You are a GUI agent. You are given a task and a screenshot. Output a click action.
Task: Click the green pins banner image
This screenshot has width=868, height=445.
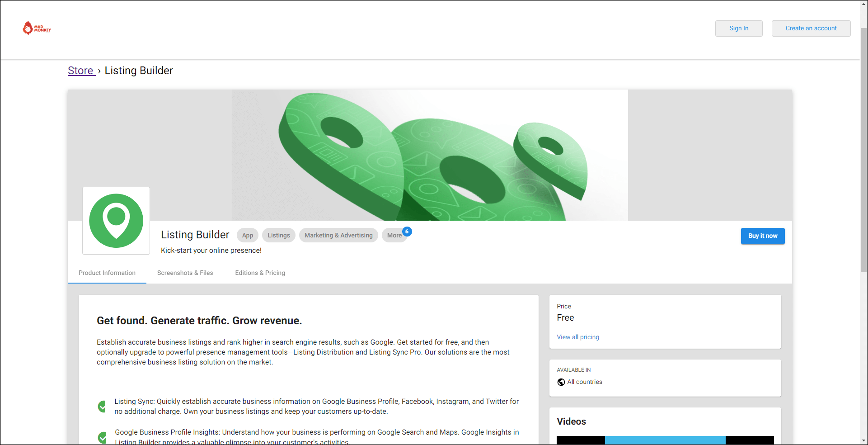tap(430, 155)
